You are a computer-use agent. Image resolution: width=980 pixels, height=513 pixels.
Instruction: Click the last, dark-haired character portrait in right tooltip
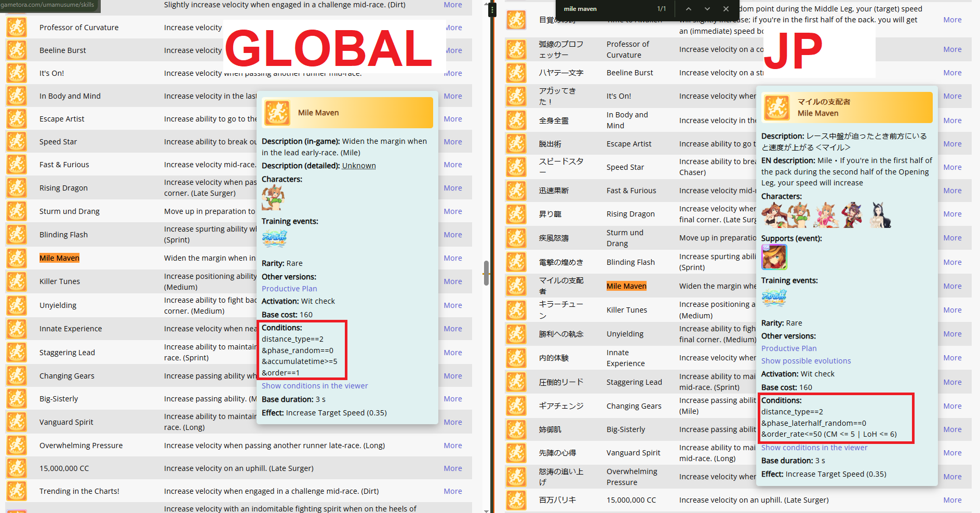880,215
